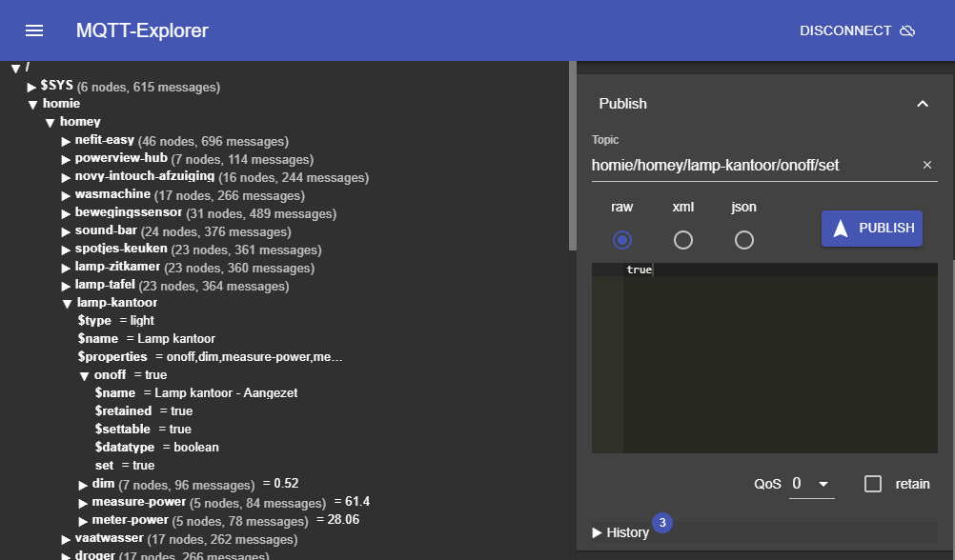This screenshot has width=955, height=560.
Task: Expand the novy-intouch-afzuiging node
Action: (66, 178)
